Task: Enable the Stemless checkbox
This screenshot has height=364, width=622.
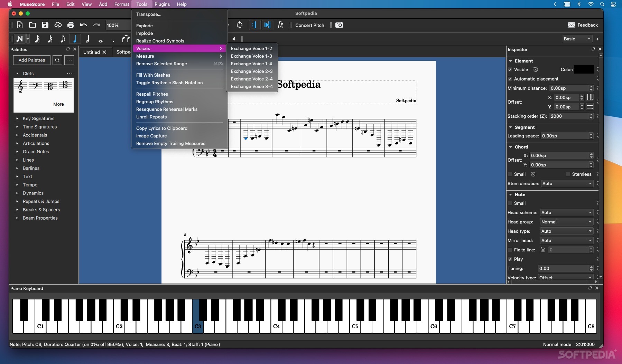Action: pos(568,174)
